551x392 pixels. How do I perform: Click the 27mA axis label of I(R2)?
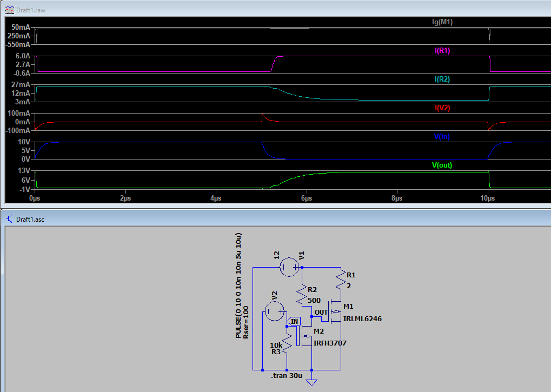(21, 84)
